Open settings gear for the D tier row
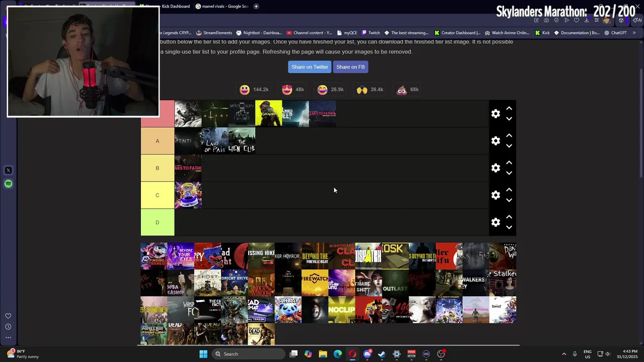The width and height of the screenshot is (644, 362). [496, 222]
